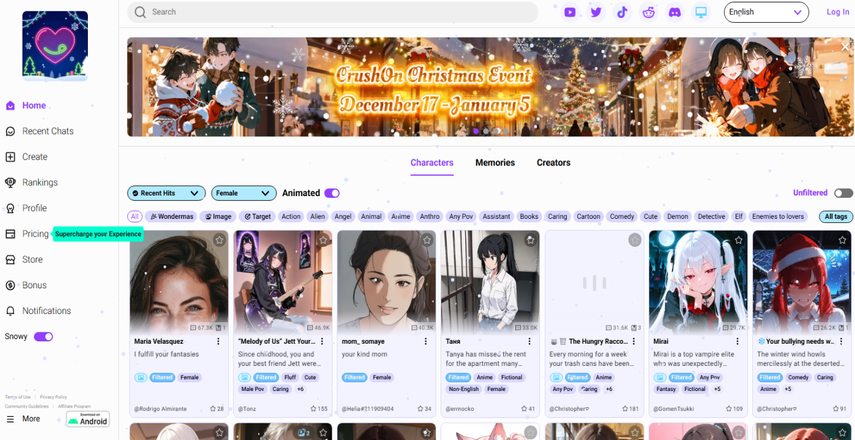Screen dimensions: 855x440
Task: Open the Discord social link icon
Action: [675, 12]
